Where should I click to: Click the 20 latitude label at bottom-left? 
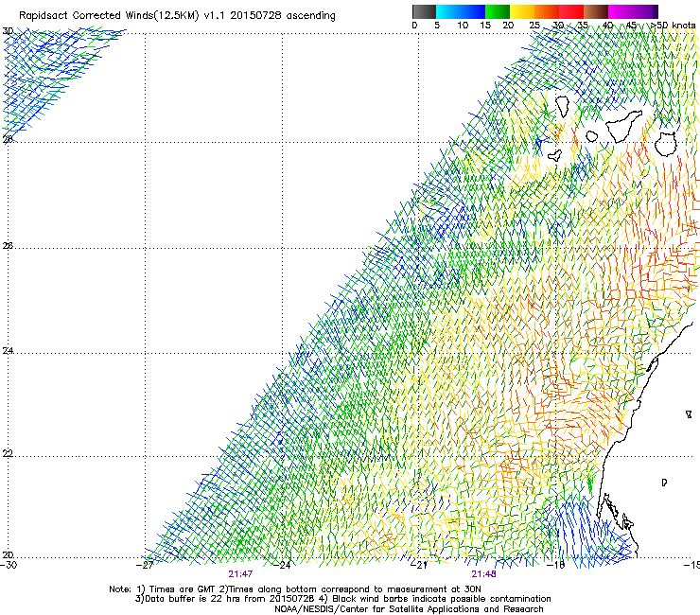click(8, 555)
